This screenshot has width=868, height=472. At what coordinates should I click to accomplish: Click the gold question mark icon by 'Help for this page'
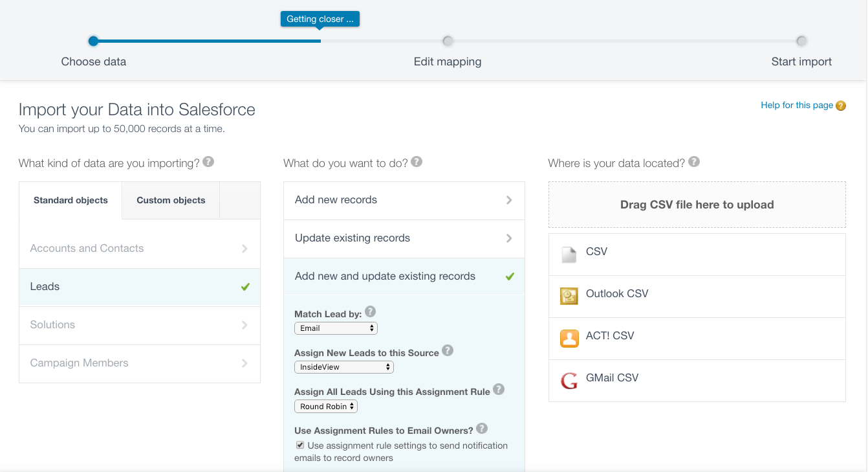841,106
